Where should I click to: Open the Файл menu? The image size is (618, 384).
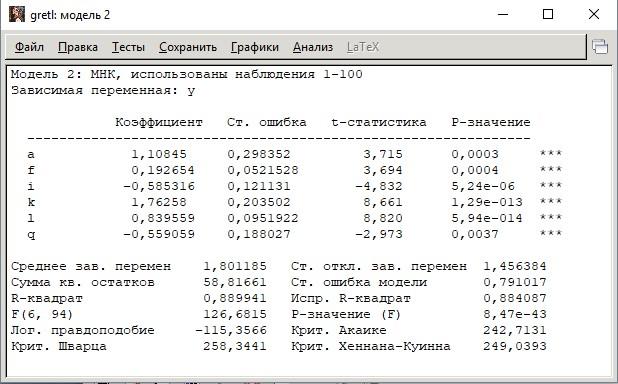pyautogui.click(x=29, y=47)
